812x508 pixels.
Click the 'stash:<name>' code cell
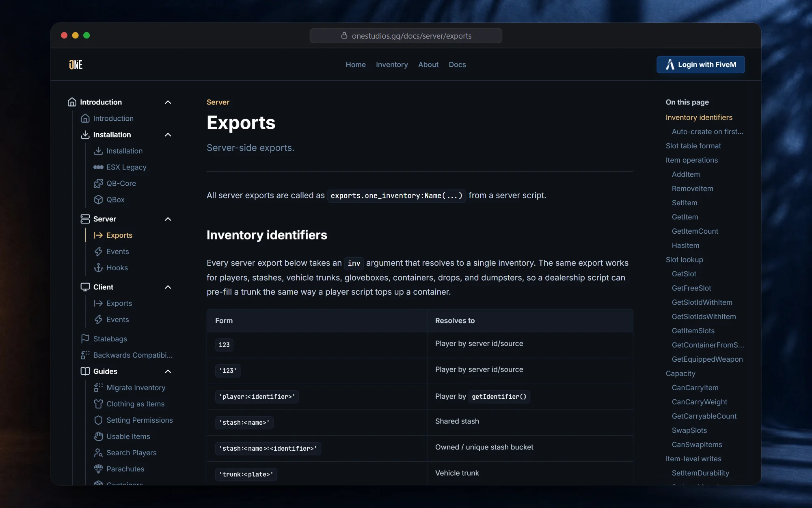pyautogui.click(x=244, y=423)
